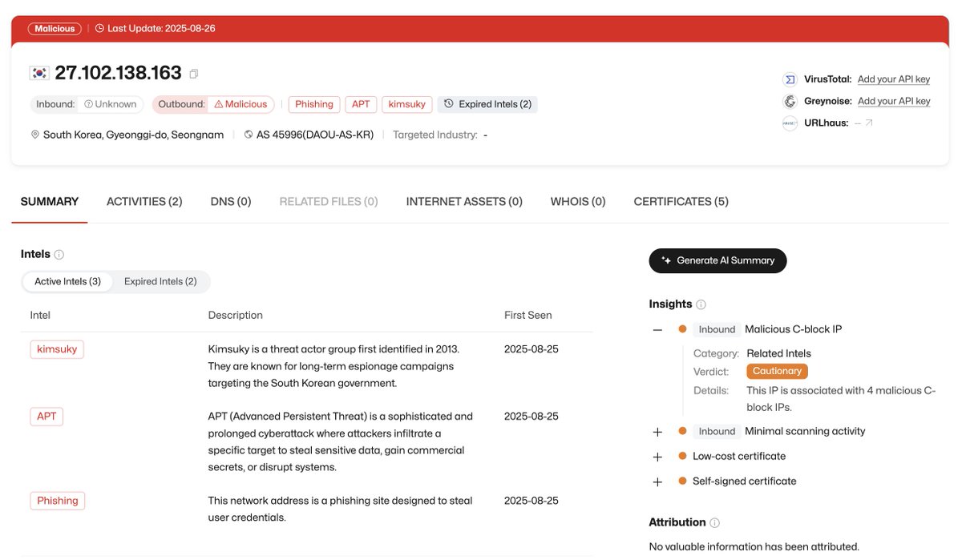Click the orange dot beside Self-signed certificate
The height and width of the screenshot is (560, 962).
coord(682,481)
